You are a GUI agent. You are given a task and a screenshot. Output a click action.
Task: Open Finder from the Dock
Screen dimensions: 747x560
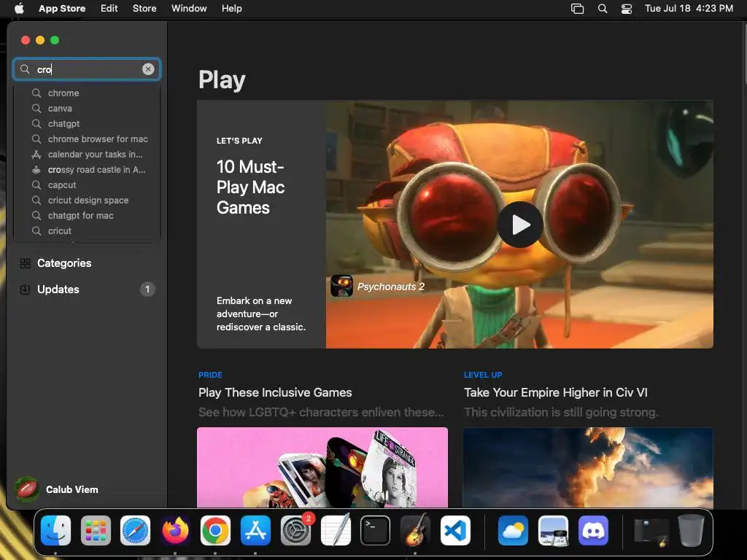click(55, 530)
